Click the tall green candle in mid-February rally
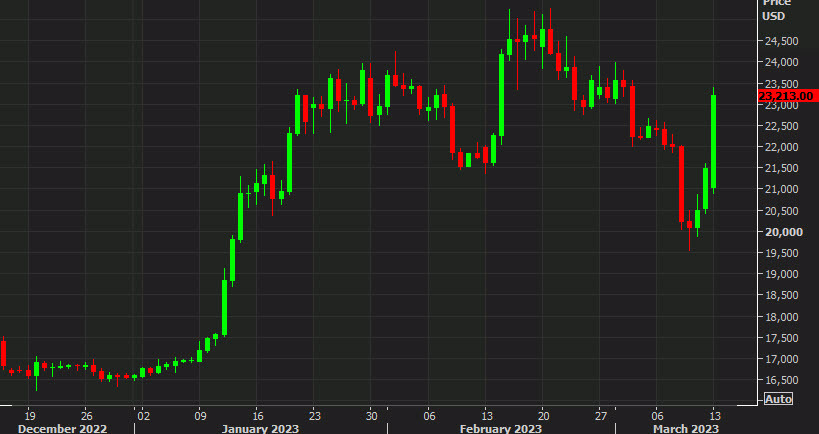This screenshot has width=819, height=434. pos(501,95)
